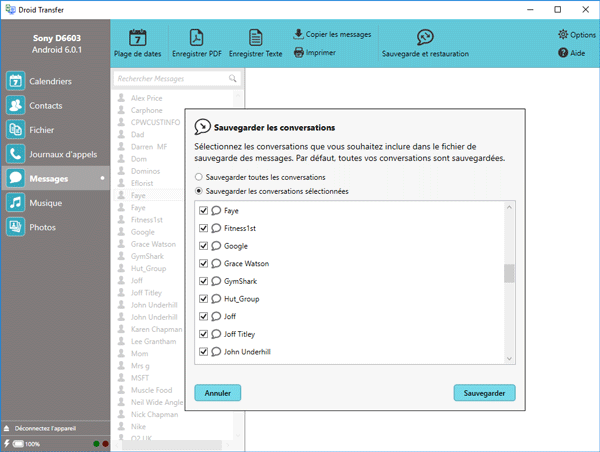Select Mom in the message list

point(139,354)
